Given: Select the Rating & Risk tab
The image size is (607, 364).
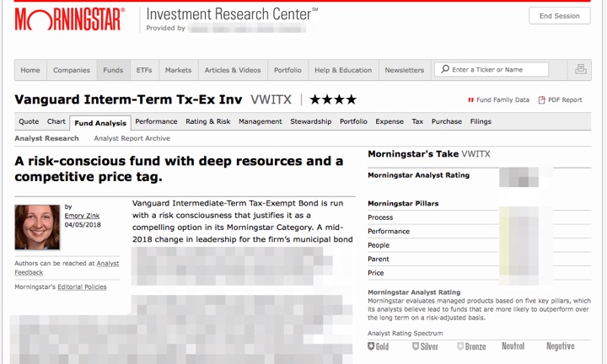Looking at the screenshot, I should pyautogui.click(x=207, y=122).
